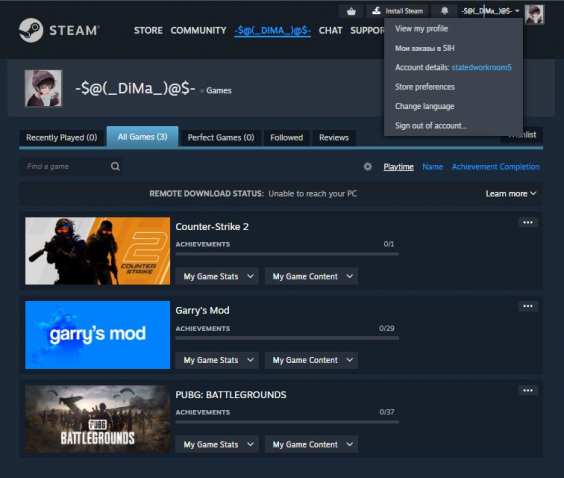Click Garry's Mod achievements progress bar

(287, 338)
